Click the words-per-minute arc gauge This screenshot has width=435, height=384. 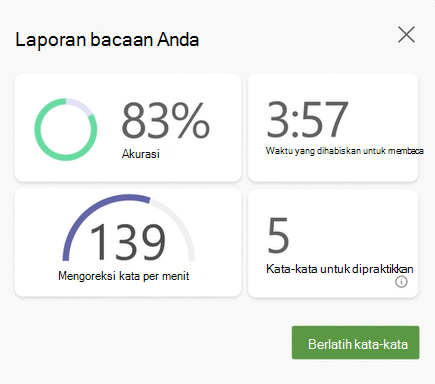129,227
